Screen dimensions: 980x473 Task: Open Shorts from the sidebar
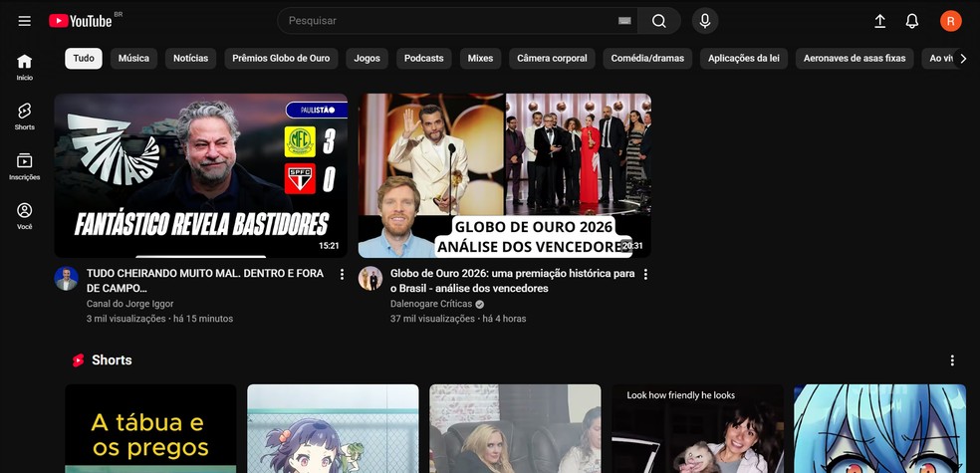24,117
